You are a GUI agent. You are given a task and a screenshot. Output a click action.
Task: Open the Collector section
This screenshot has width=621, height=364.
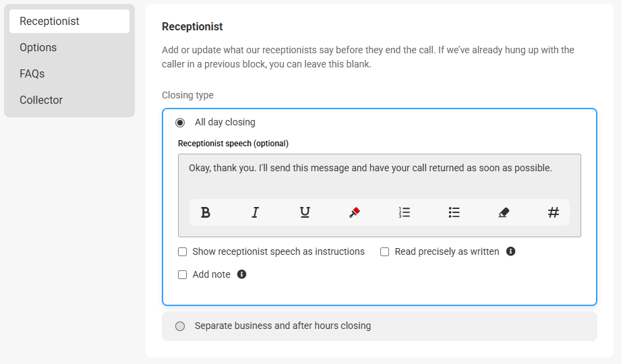[41, 100]
